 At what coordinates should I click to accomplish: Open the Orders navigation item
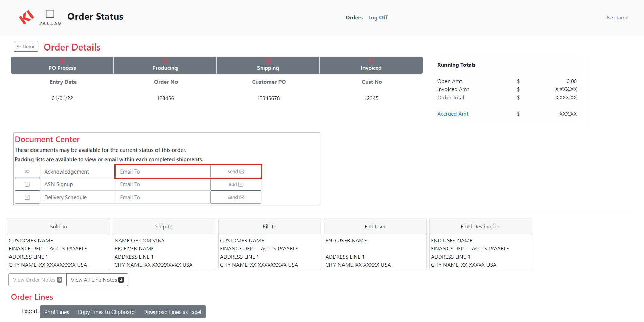point(354,17)
